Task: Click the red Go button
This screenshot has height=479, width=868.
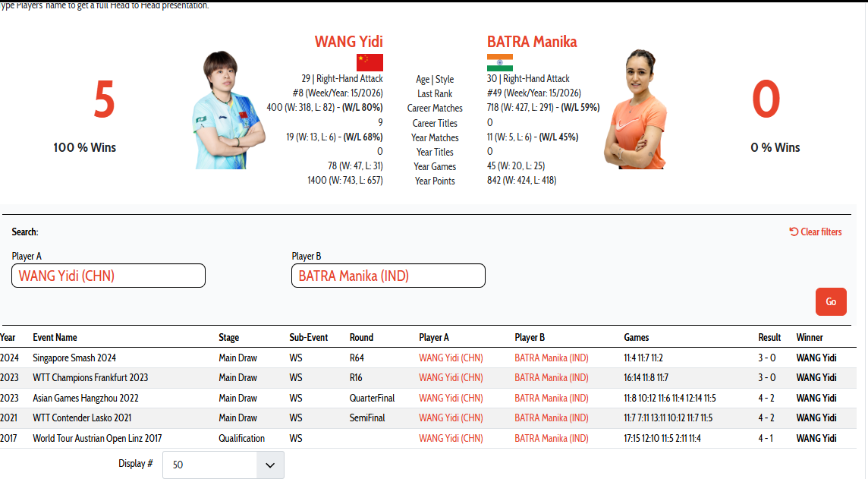Action: 831,302
